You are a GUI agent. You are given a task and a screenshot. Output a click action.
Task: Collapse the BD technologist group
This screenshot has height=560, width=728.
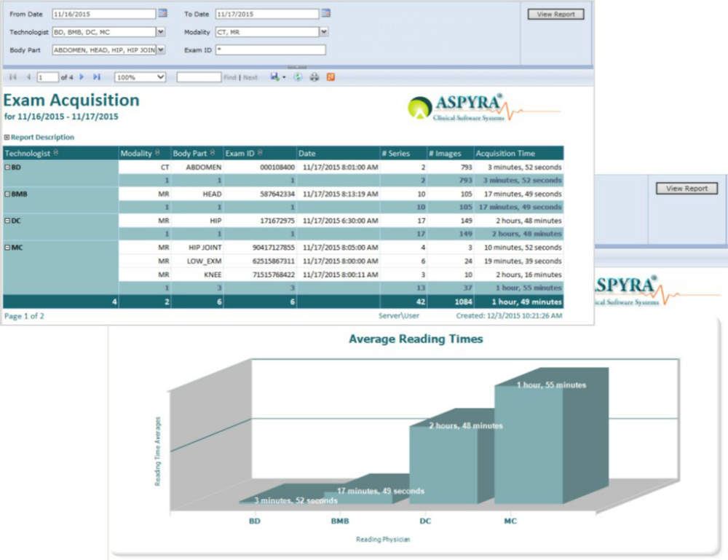(7, 167)
